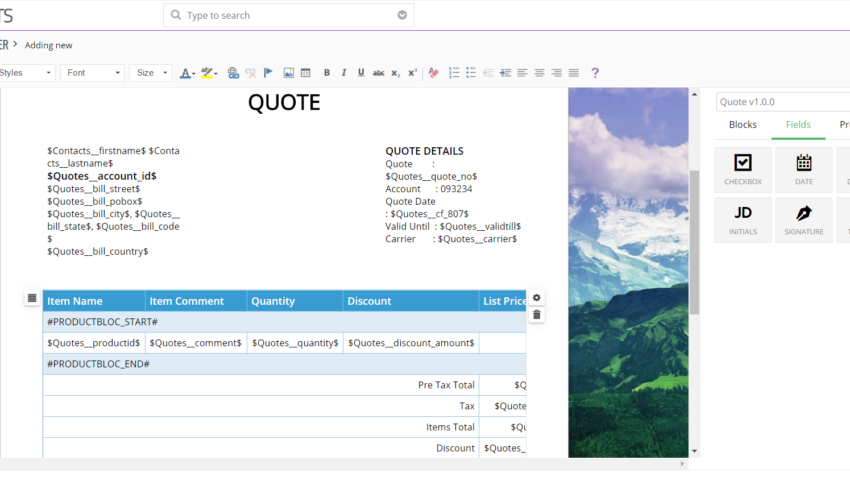850x485 pixels.
Task: Align text left
Action: coord(523,73)
